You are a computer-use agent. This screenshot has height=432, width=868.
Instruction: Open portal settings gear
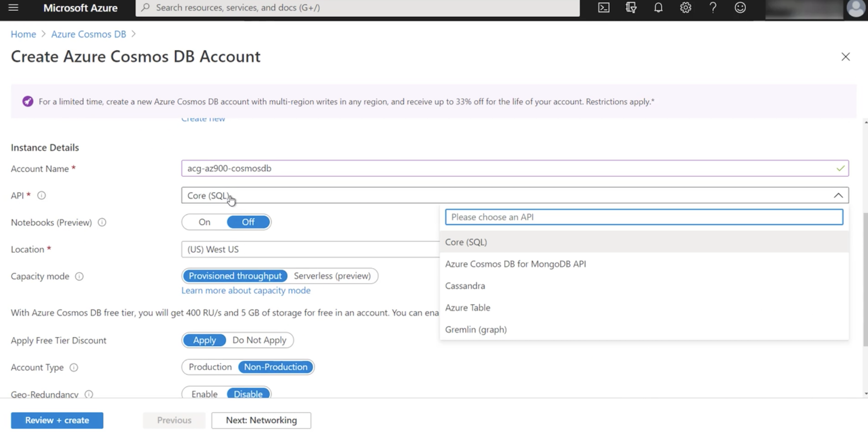(x=686, y=7)
